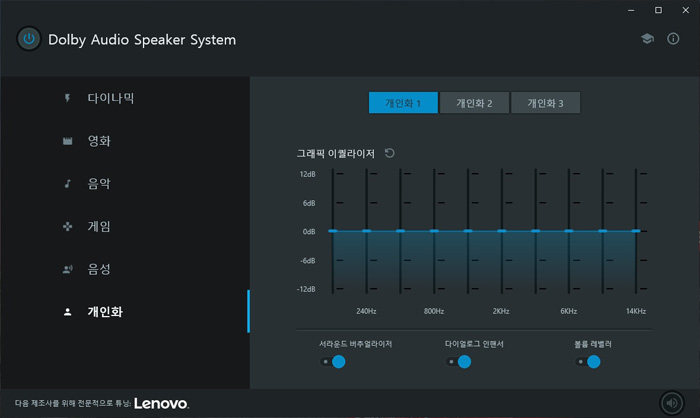700x418 pixels.
Task: Reset the graphic equalizer with the reset icon
Action: pyautogui.click(x=390, y=153)
